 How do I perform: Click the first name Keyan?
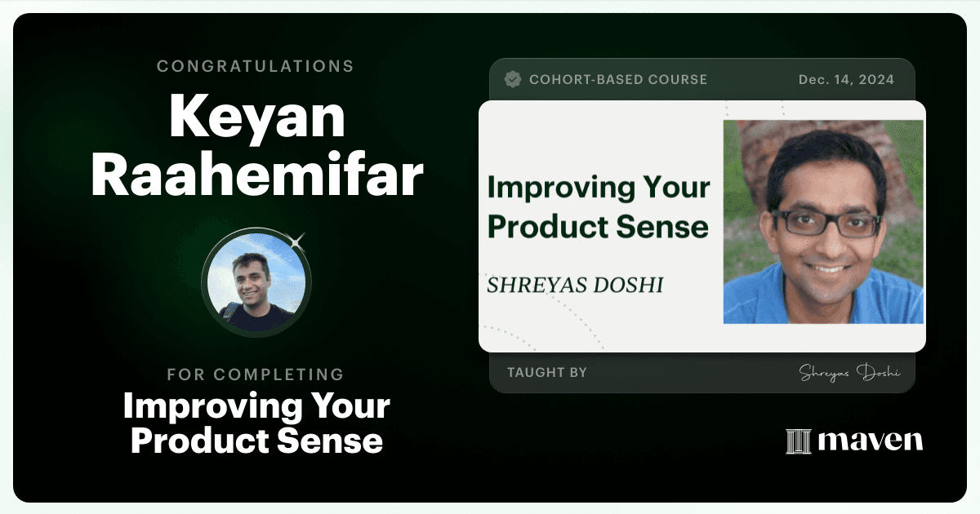[256, 116]
